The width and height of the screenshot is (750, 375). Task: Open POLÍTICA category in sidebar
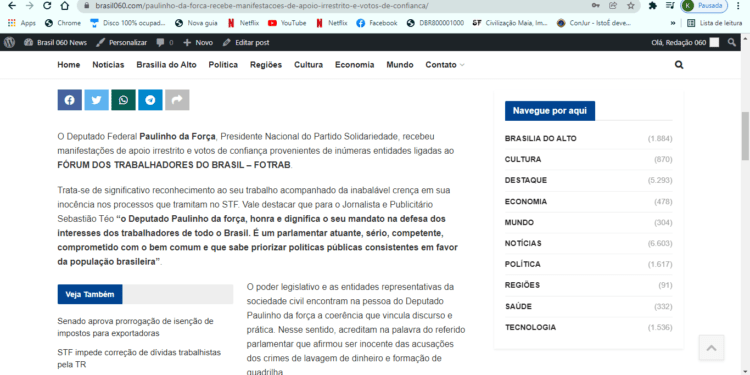click(x=523, y=264)
